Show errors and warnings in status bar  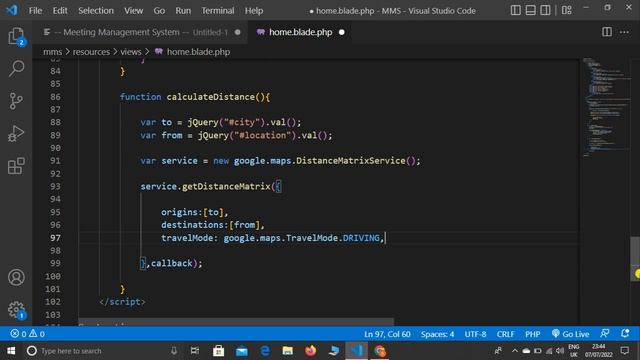[27, 334]
